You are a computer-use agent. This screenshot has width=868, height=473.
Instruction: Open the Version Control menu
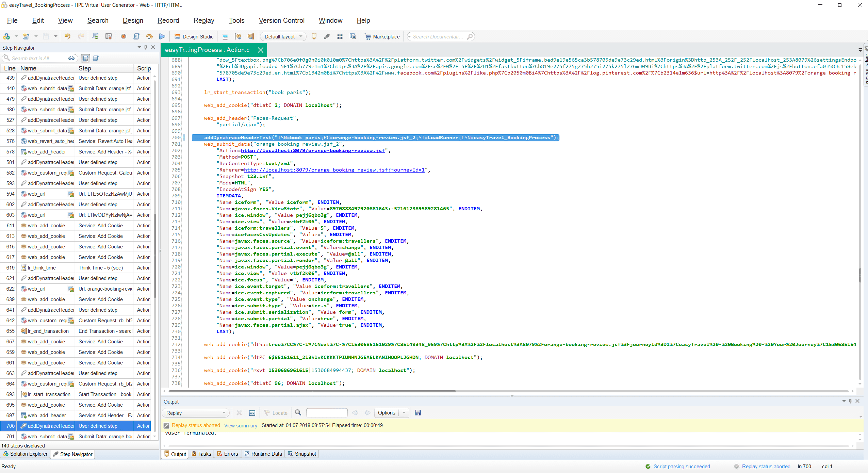coord(282,20)
